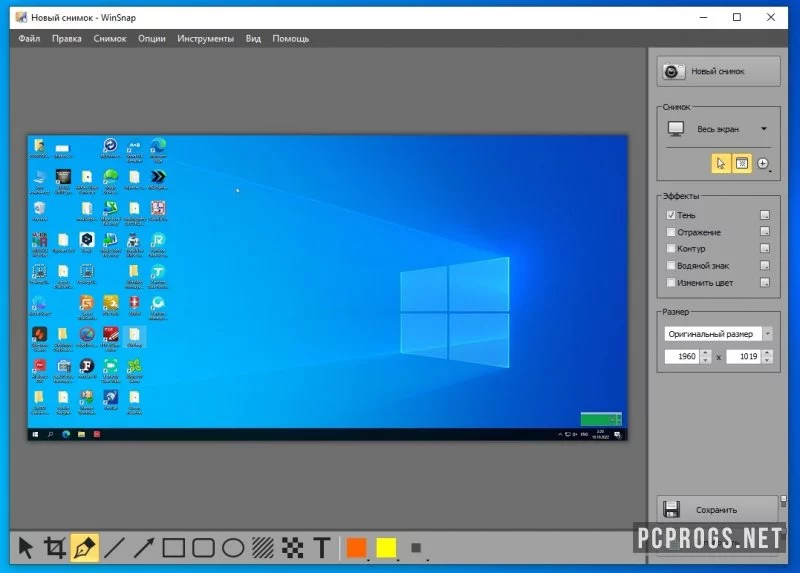This screenshot has height=573, width=800.
Task: Open Тень settings box
Action: click(765, 215)
